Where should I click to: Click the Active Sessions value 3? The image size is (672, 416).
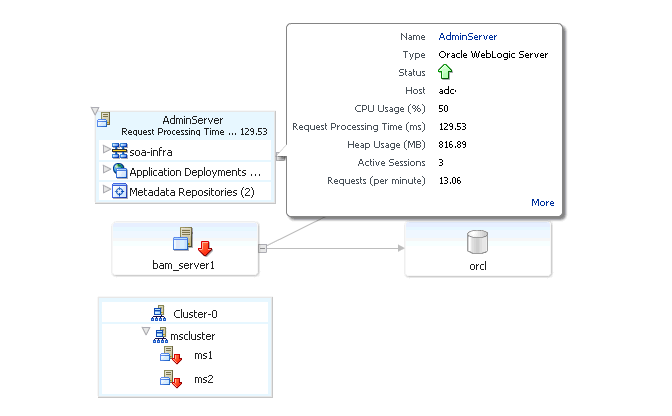(x=441, y=163)
